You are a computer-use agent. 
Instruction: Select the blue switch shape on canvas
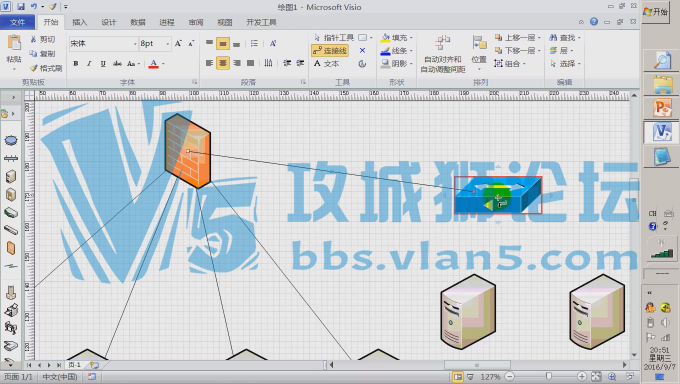498,195
